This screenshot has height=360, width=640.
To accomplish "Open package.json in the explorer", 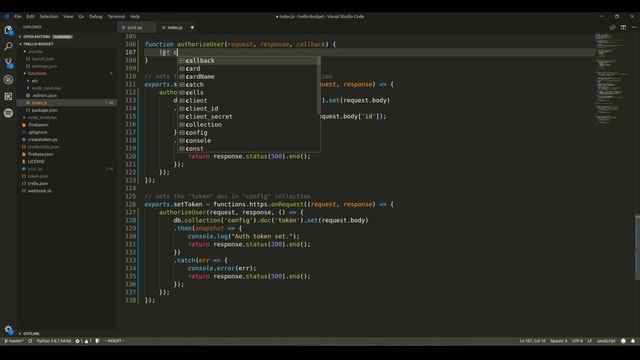I will pos(67,110).
